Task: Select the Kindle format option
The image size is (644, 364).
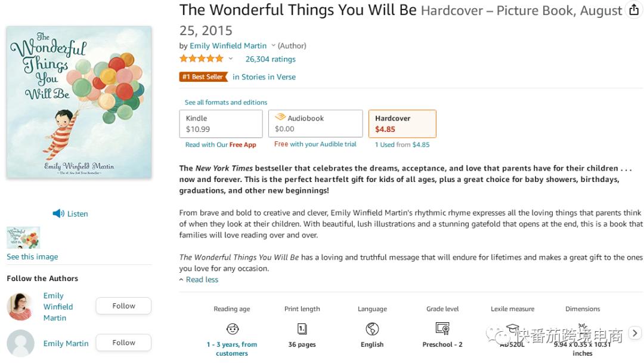Action: coord(221,124)
